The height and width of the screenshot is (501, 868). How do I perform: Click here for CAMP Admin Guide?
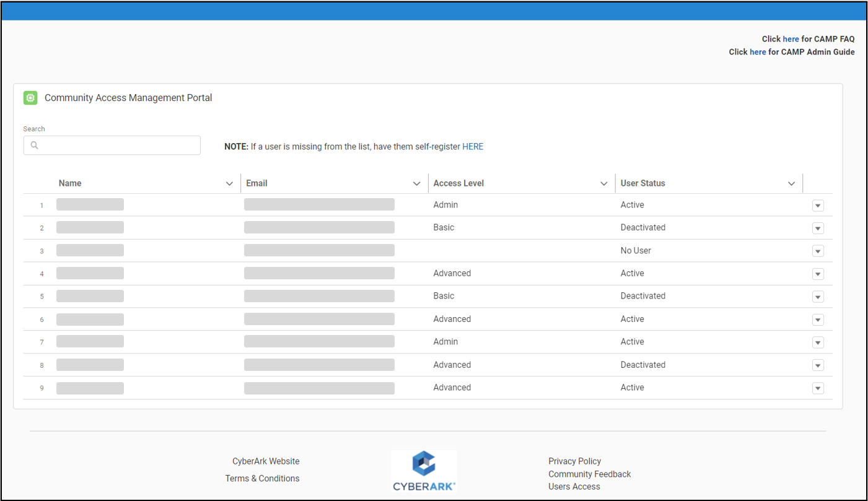click(x=758, y=51)
